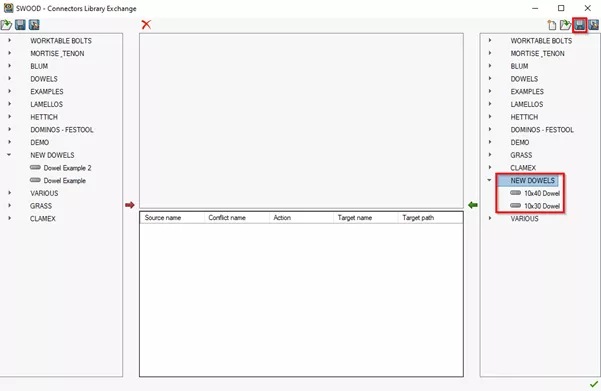Close the Connectors Library Exchange window
601x391 pixels.
coord(587,8)
